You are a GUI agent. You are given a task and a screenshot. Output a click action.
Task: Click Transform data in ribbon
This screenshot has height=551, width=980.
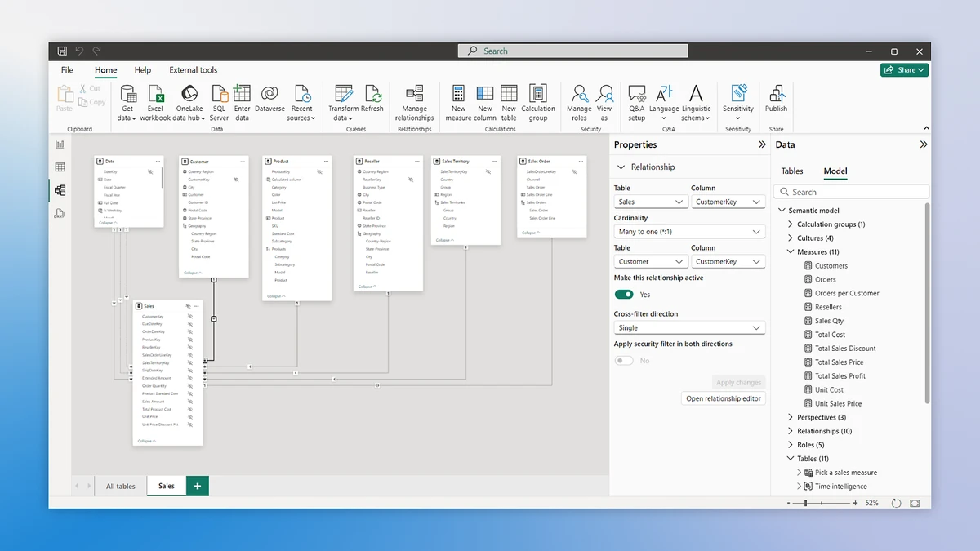pyautogui.click(x=343, y=103)
